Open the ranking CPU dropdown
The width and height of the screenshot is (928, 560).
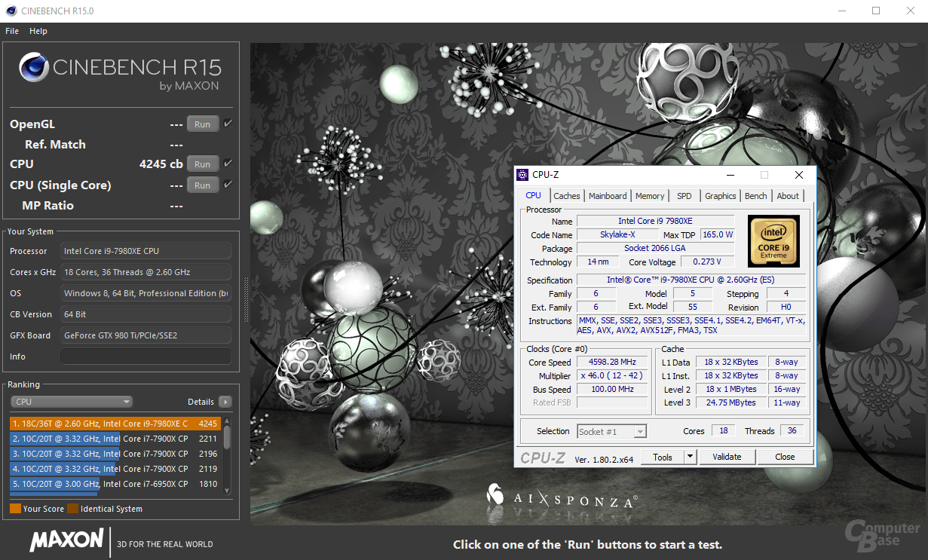[x=71, y=402]
